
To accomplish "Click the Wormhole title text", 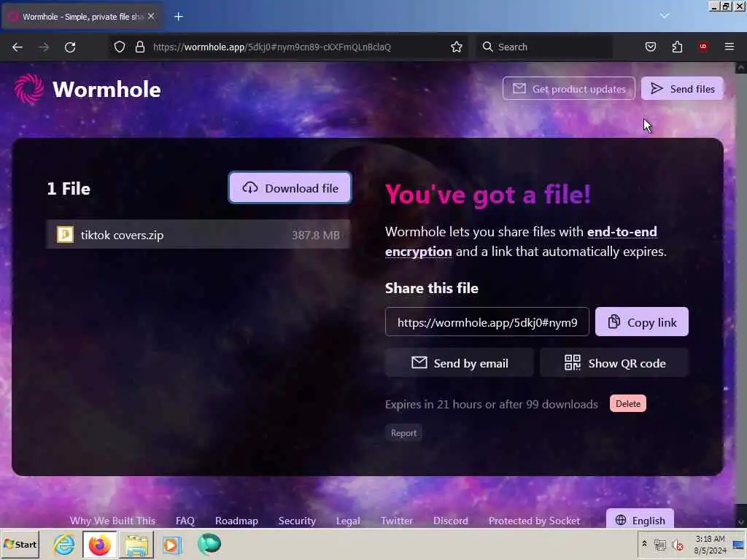I will 107,89.
